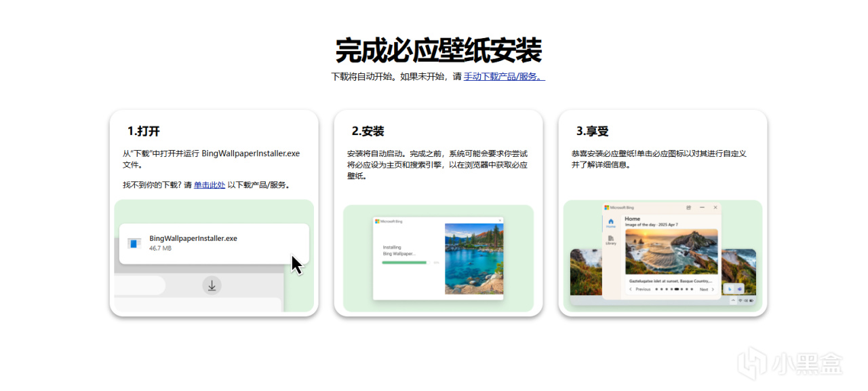Click the tray overflow chevron in step 3 illustration

point(733,301)
